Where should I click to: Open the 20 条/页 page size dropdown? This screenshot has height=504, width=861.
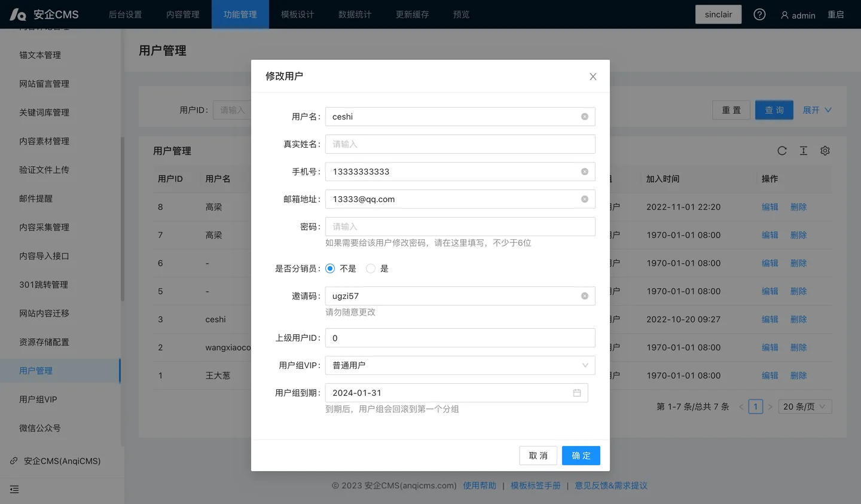805,407
